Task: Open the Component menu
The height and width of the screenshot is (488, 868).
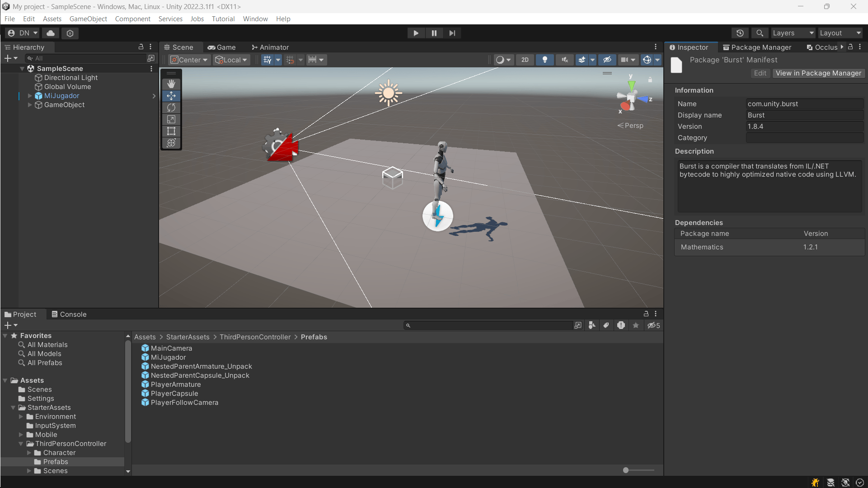Action: [132, 19]
